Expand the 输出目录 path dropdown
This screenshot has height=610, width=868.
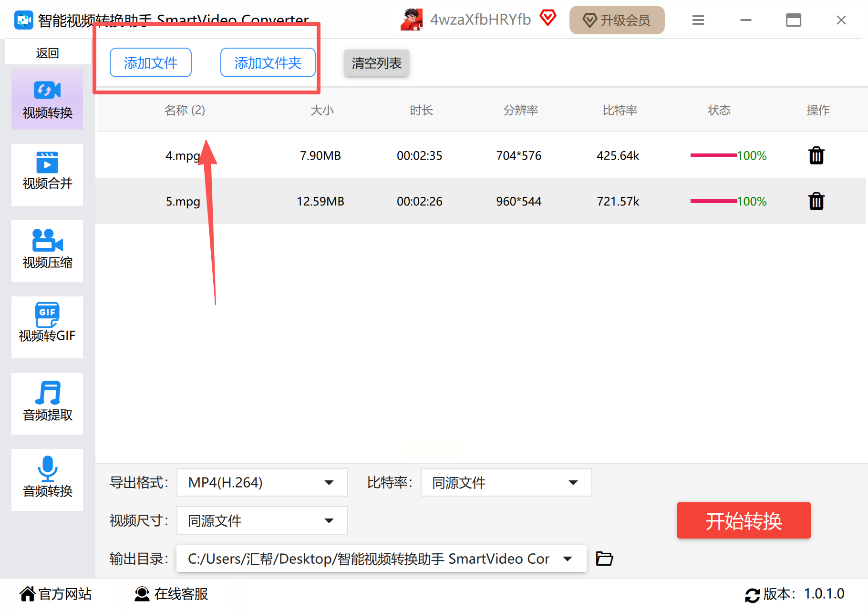pos(381,559)
